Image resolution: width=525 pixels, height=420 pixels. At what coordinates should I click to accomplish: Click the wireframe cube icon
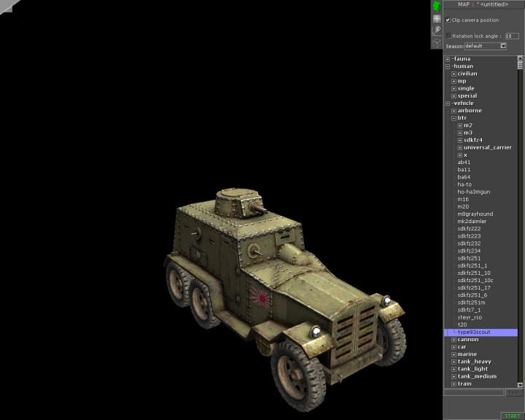[436, 42]
